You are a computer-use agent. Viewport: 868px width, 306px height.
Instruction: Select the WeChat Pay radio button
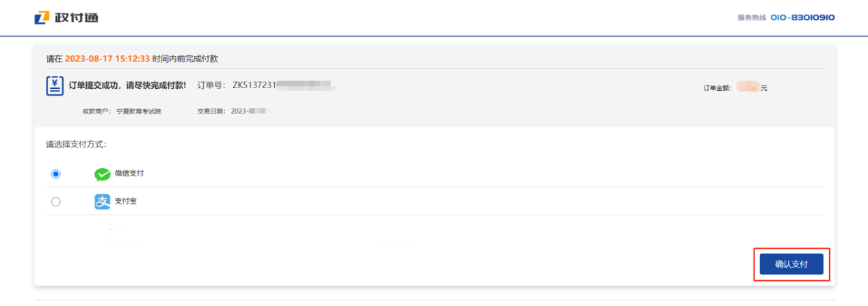point(56,174)
